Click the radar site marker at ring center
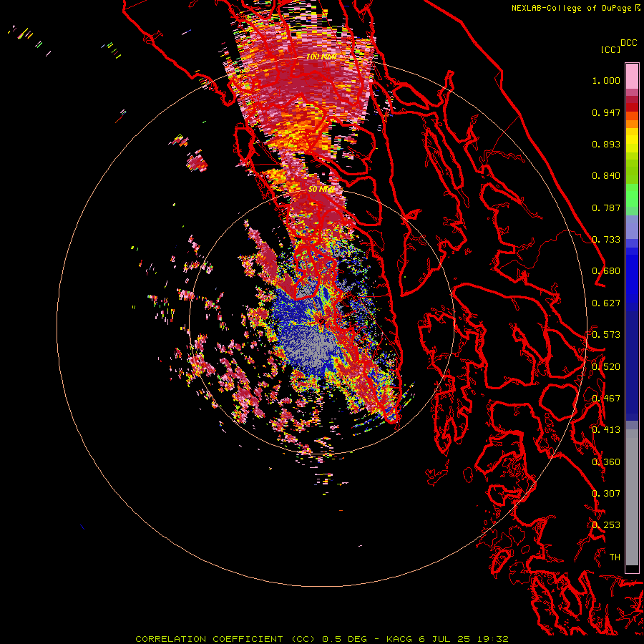The image size is (644, 644). point(323,322)
